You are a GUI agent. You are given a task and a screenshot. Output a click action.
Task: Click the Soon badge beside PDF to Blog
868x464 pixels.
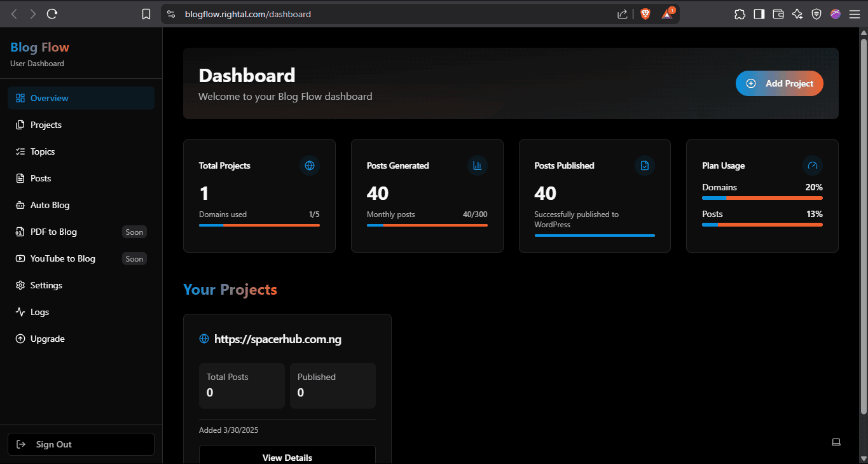134,232
